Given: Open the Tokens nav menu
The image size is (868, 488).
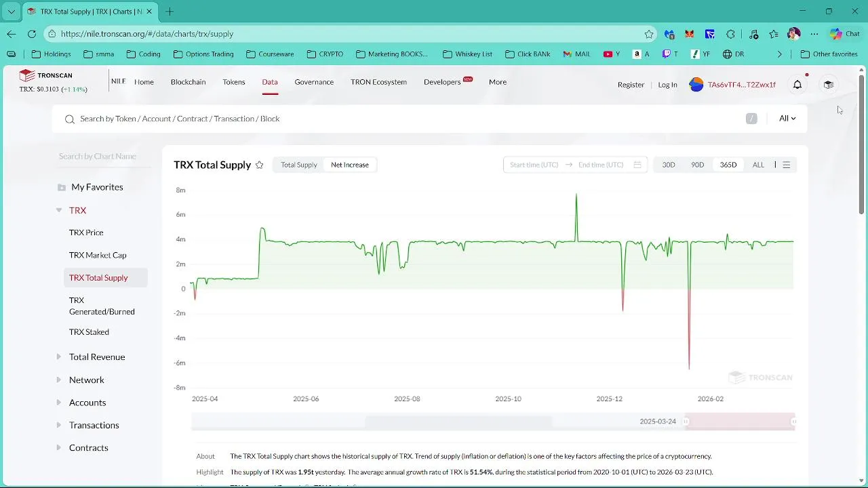Looking at the screenshot, I should click(x=234, y=82).
